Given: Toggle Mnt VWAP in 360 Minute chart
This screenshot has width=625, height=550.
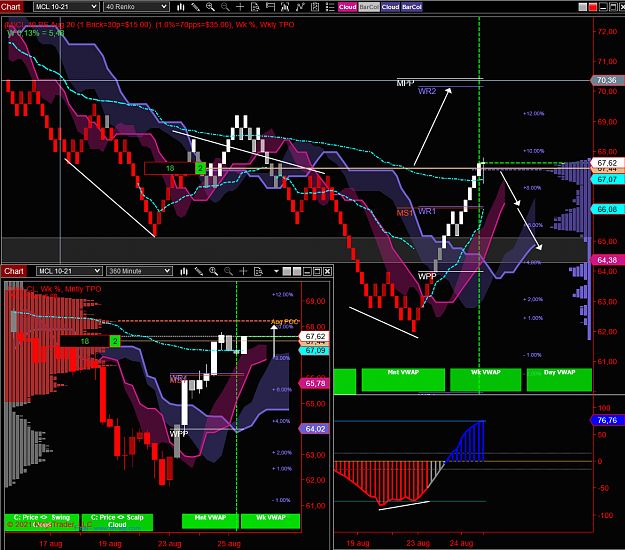Looking at the screenshot, I should point(210,521).
